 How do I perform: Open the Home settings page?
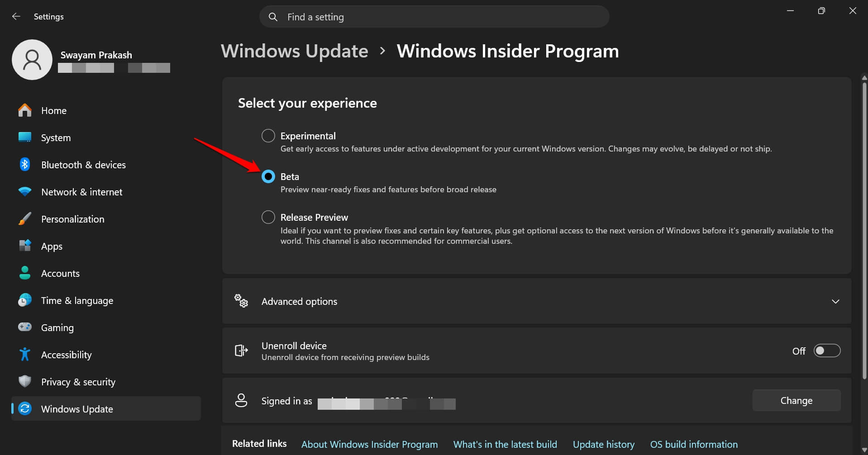(x=106, y=110)
